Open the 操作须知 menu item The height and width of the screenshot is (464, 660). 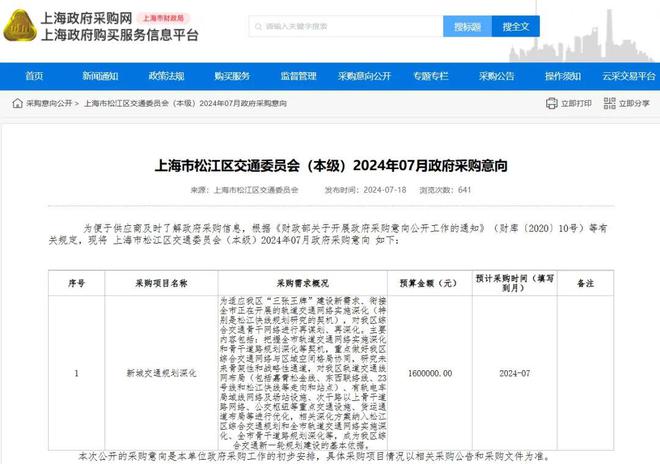pos(563,76)
